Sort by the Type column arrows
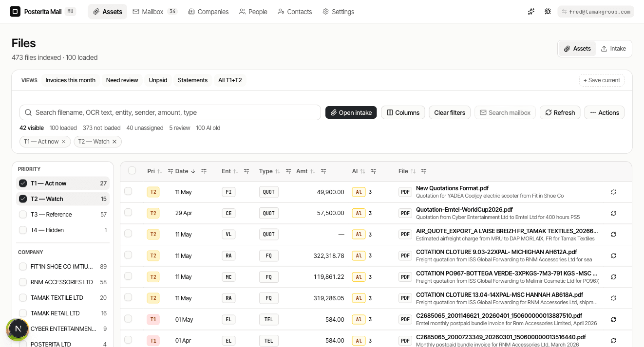 (x=278, y=171)
